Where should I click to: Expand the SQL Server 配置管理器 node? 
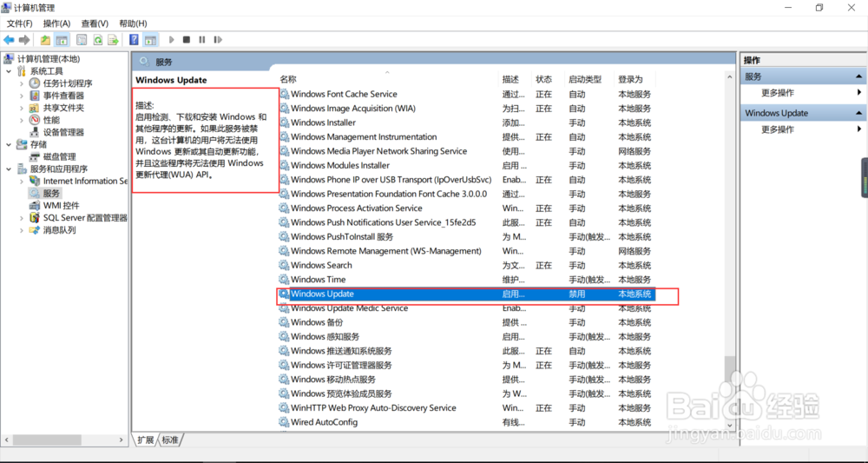(22, 218)
